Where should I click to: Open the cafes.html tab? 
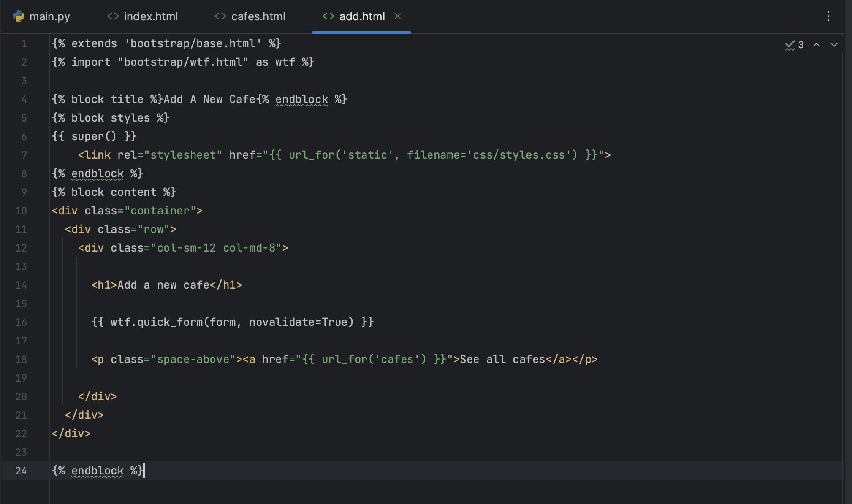click(250, 16)
